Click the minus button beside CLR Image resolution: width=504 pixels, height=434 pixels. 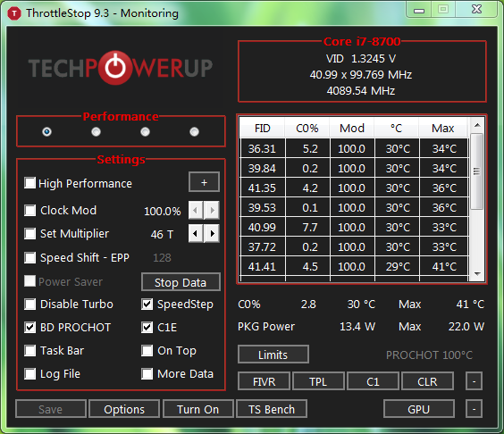475,381
